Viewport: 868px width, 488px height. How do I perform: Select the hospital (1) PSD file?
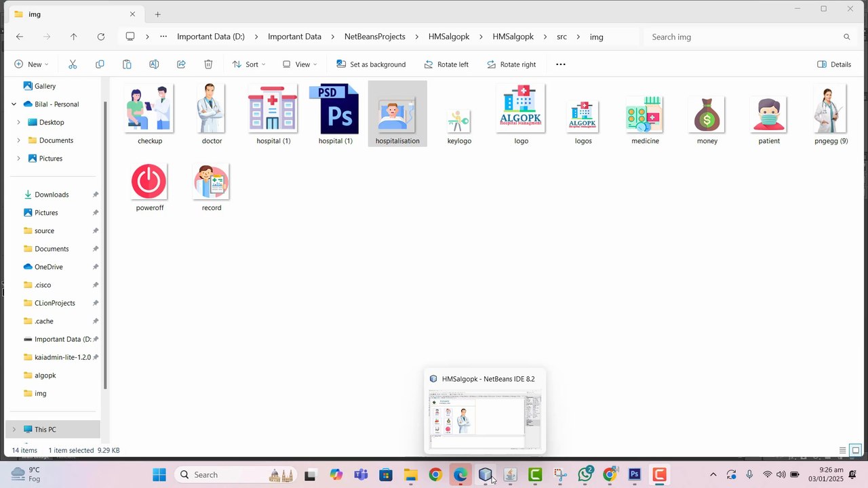tap(335, 114)
